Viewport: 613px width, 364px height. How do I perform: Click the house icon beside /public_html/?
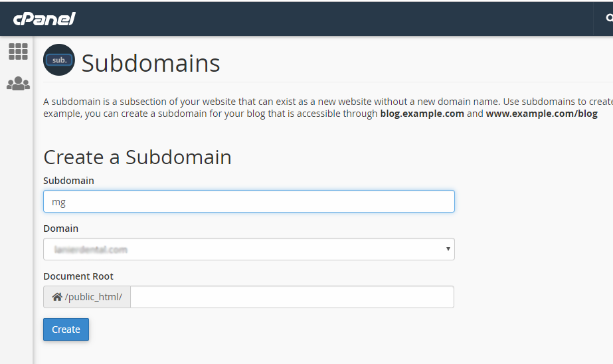[57, 297]
